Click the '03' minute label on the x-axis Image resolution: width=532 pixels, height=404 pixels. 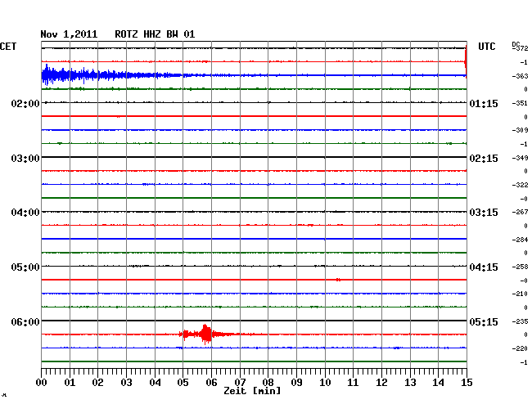click(x=127, y=383)
